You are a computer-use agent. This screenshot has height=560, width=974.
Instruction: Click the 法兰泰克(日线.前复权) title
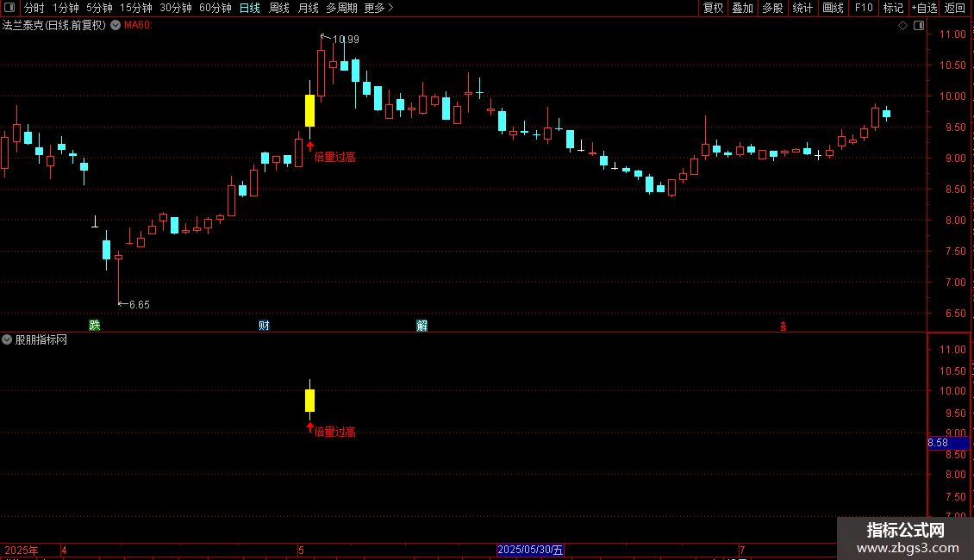tap(54, 25)
